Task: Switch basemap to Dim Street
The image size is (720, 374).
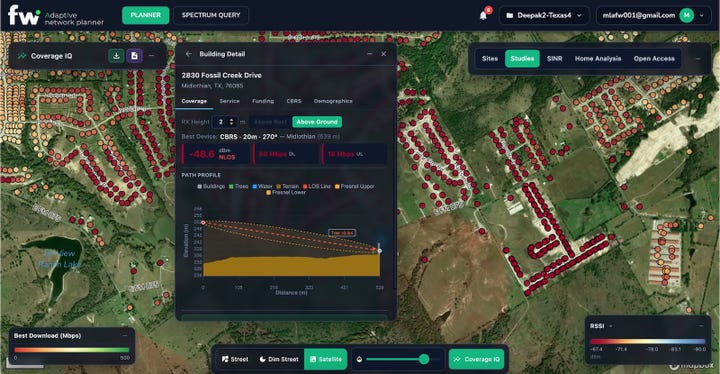Action: (x=279, y=359)
